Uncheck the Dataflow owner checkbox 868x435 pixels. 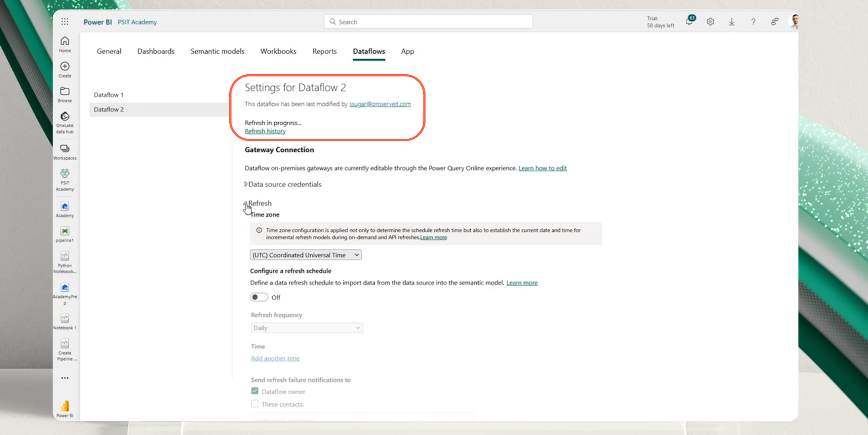click(255, 391)
